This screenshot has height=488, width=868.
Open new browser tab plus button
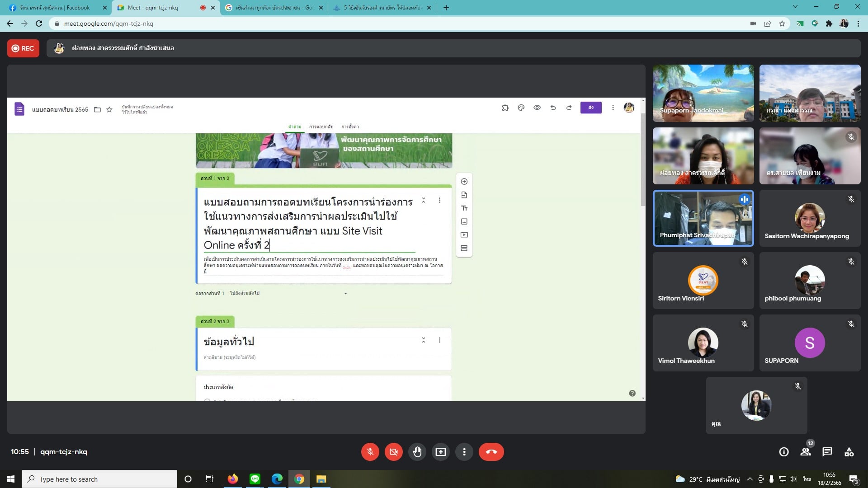click(446, 8)
